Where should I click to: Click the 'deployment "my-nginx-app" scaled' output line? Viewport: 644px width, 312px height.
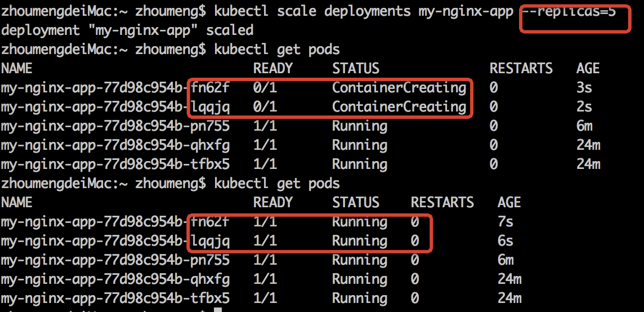pyautogui.click(x=127, y=30)
